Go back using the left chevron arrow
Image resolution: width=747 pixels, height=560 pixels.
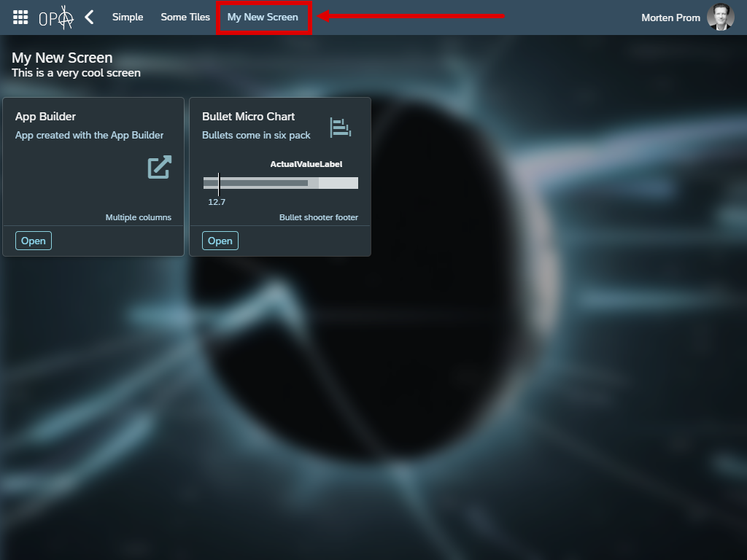(89, 17)
